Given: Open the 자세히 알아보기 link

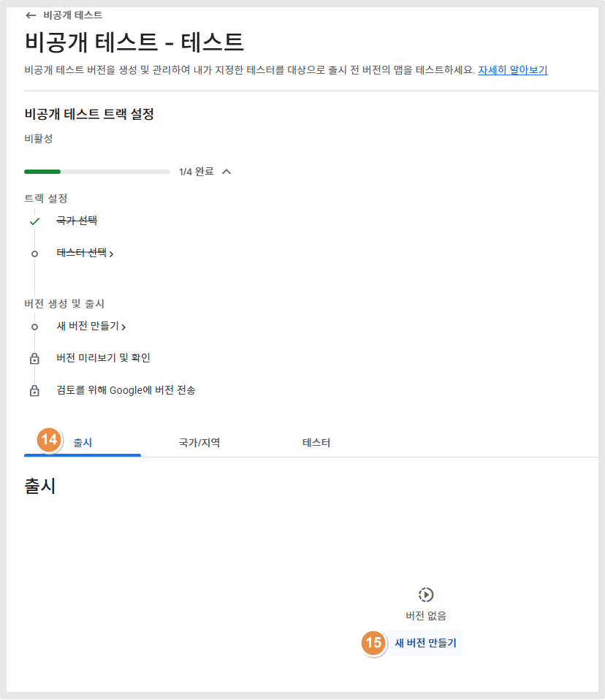Looking at the screenshot, I should tap(513, 70).
